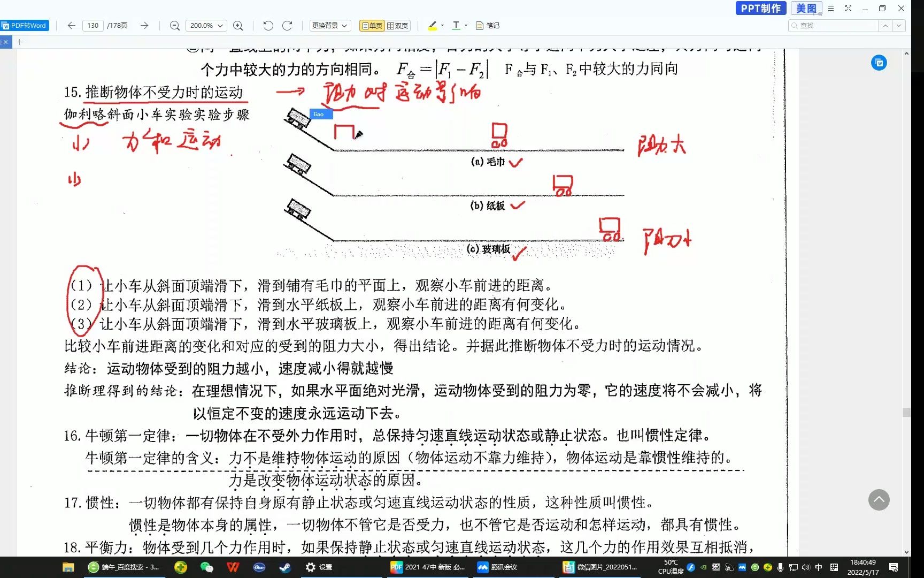924x578 pixels.
Task: Open the 200.0% zoom level dropdown
Action: coord(206,26)
